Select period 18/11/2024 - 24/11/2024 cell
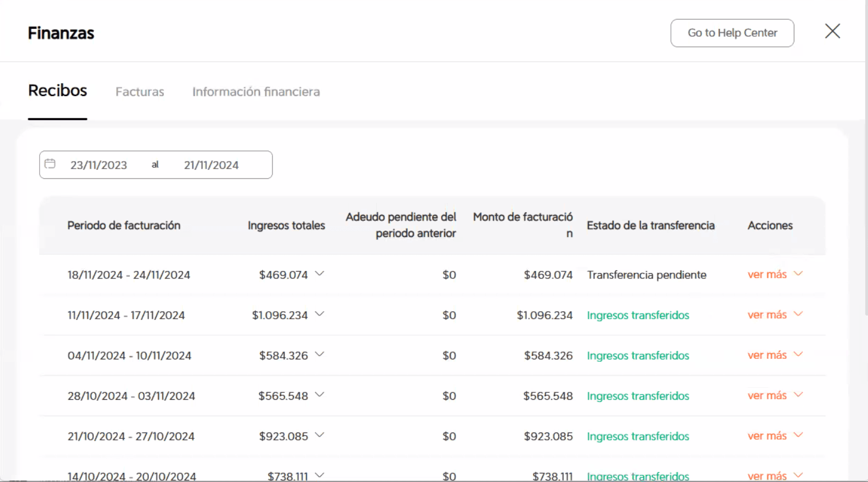868x482 pixels. tap(129, 275)
